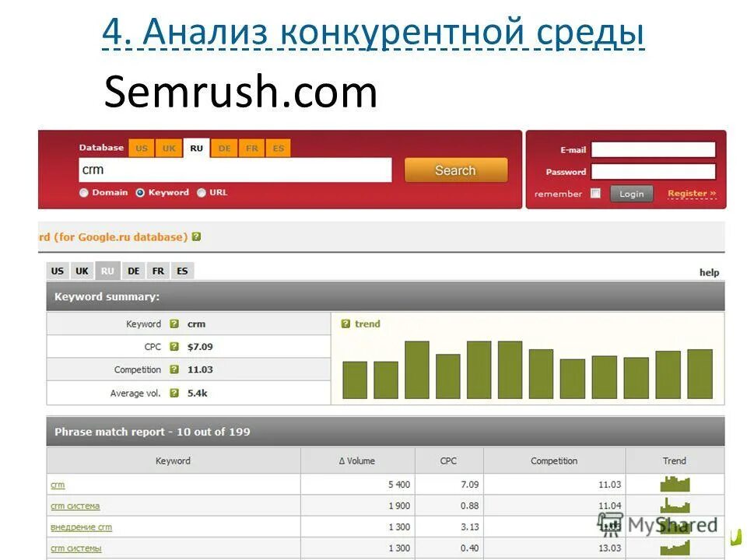The height and width of the screenshot is (560, 747).
Task: Sort by Keyword column header
Action: point(173,461)
